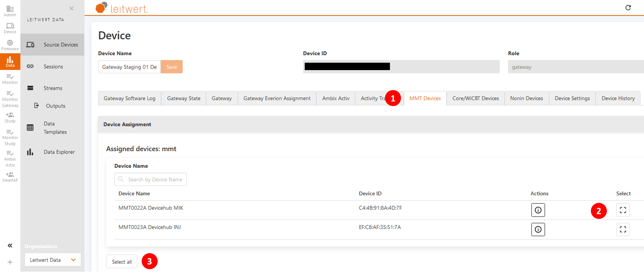Close the LEITWERT DATA panel
The image size is (644, 273).
[x=71, y=8]
